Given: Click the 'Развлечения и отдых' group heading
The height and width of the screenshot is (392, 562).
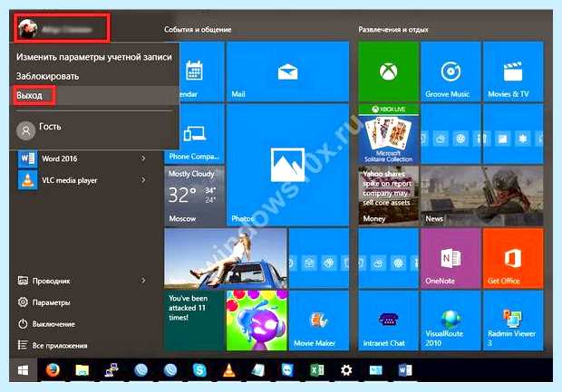Looking at the screenshot, I should pyautogui.click(x=393, y=30).
